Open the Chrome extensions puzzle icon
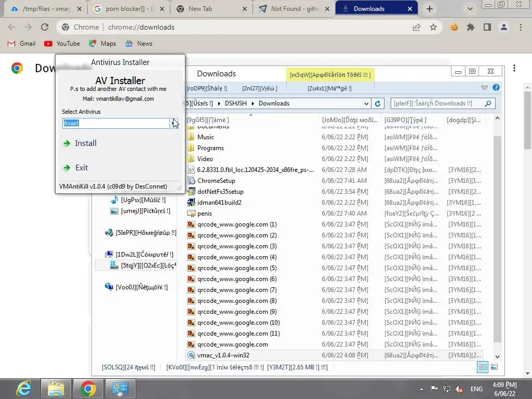The width and height of the screenshot is (532, 399). (471, 27)
